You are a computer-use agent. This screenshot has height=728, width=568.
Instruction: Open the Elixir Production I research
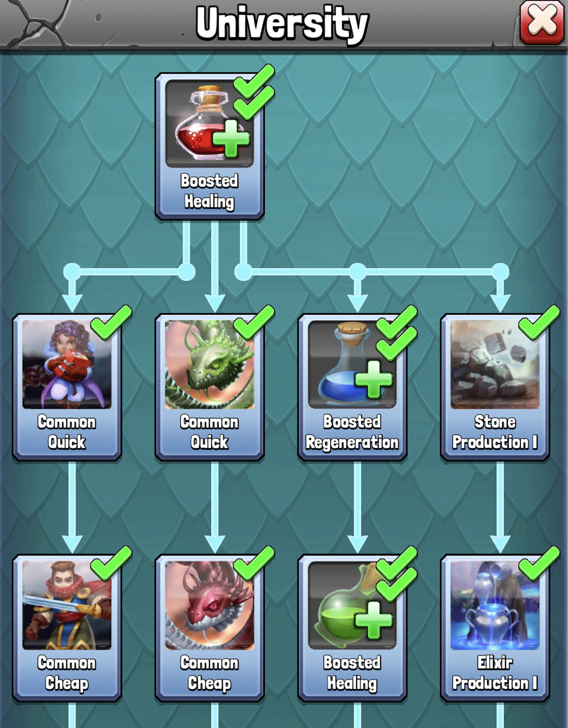pyautogui.click(x=495, y=628)
